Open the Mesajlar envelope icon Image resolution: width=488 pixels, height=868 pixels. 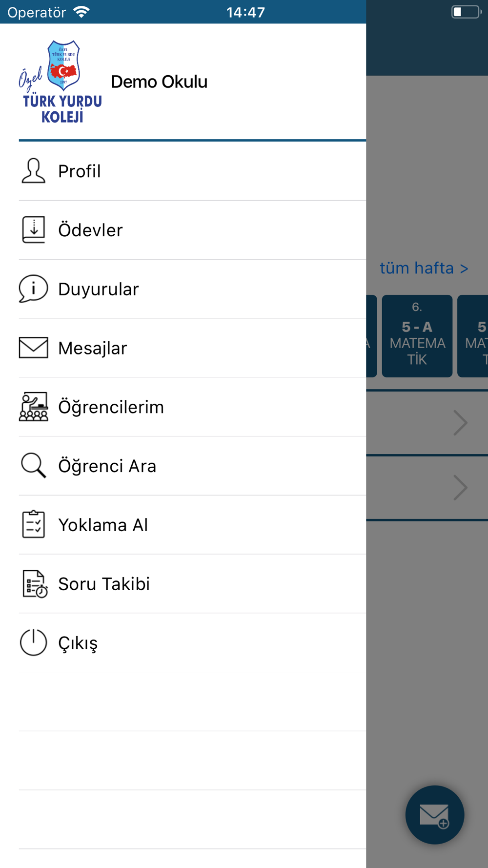click(x=33, y=348)
